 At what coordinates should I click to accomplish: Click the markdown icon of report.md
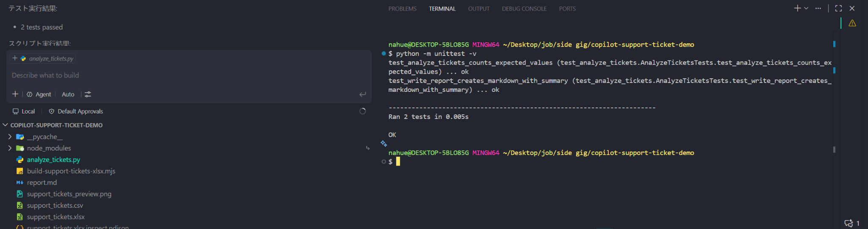click(20, 182)
